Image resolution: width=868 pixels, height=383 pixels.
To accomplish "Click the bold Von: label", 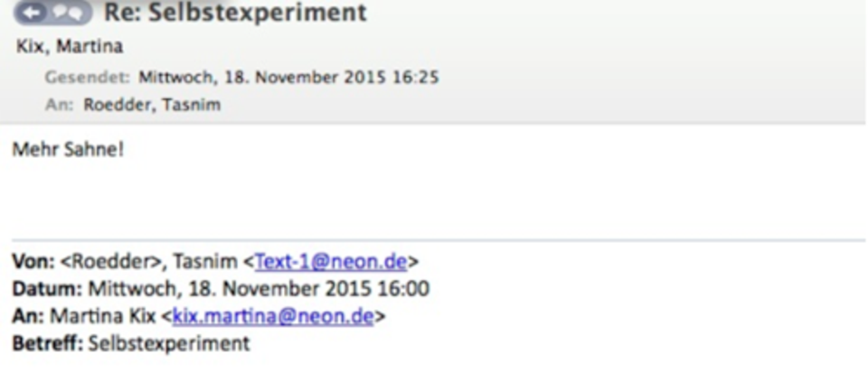I will [33, 261].
